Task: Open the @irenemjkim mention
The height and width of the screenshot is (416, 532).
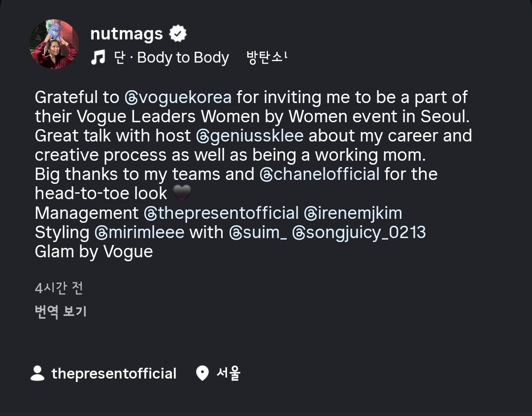Action: pyautogui.click(x=353, y=213)
